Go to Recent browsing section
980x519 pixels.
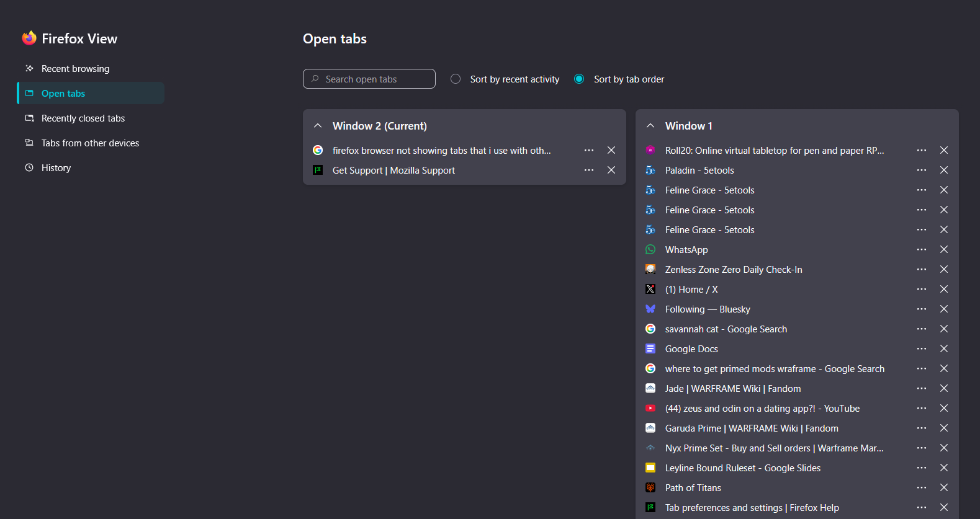click(75, 69)
